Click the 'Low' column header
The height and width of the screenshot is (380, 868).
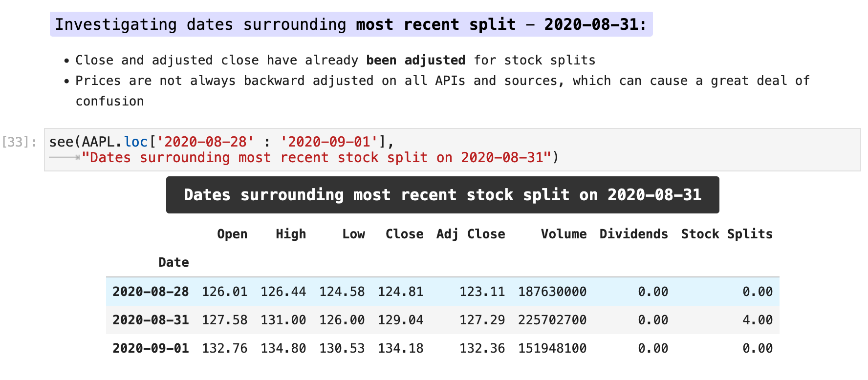tap(353, 234)
